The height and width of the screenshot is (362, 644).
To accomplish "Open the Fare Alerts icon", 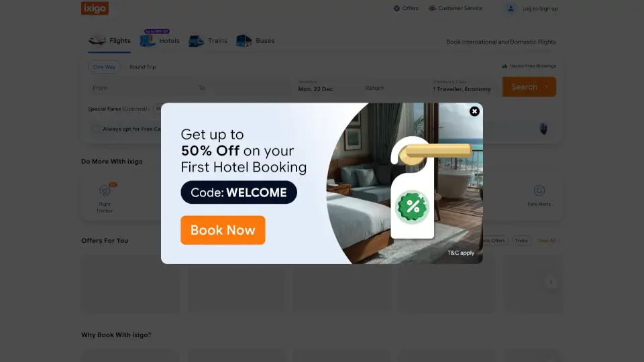I will (x=539, y=190).
